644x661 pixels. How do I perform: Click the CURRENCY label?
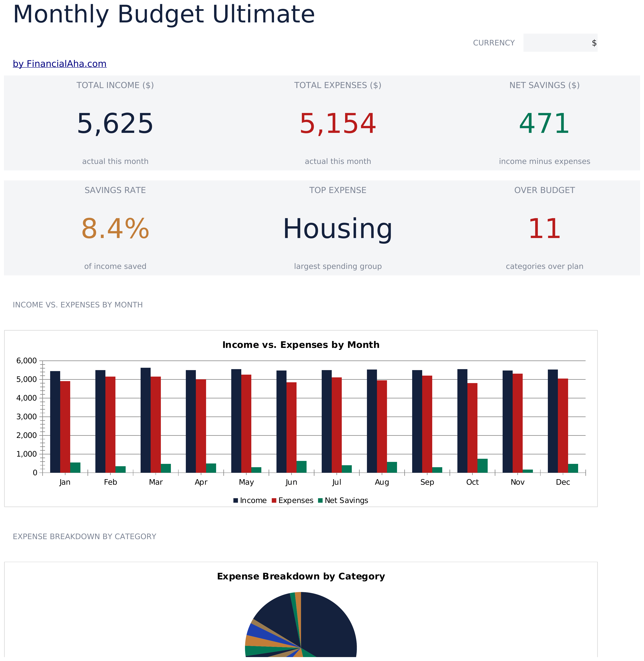click(x=494, y=43)
